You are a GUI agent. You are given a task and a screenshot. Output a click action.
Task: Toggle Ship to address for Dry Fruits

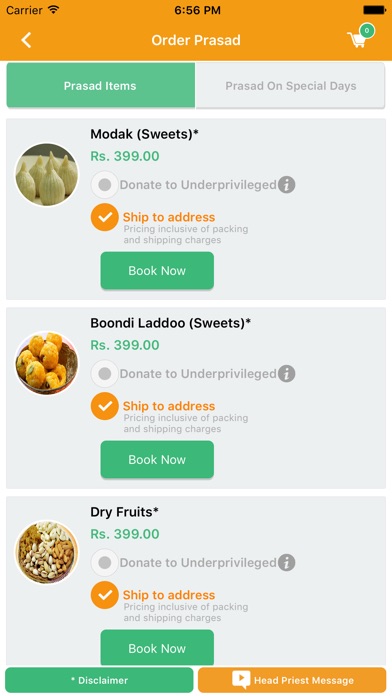click(105, 595)
